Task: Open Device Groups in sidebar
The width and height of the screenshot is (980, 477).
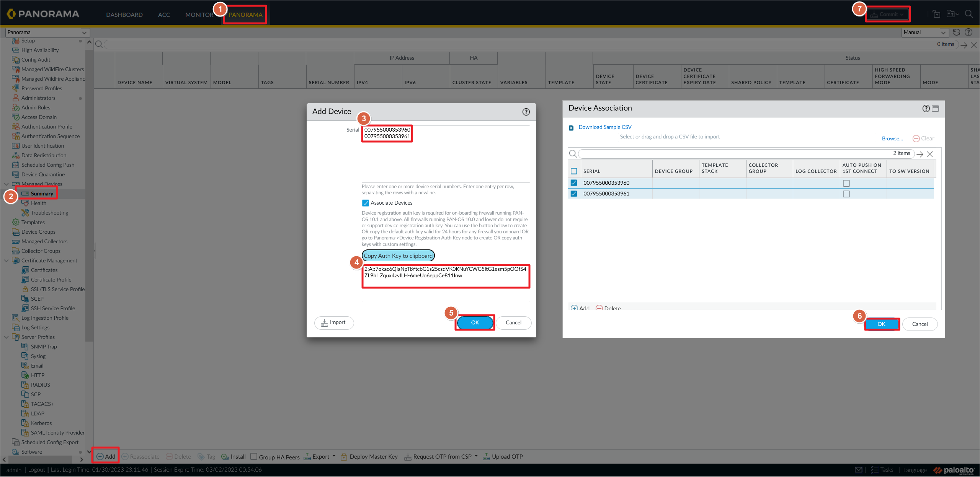Action: coord(38,232)
